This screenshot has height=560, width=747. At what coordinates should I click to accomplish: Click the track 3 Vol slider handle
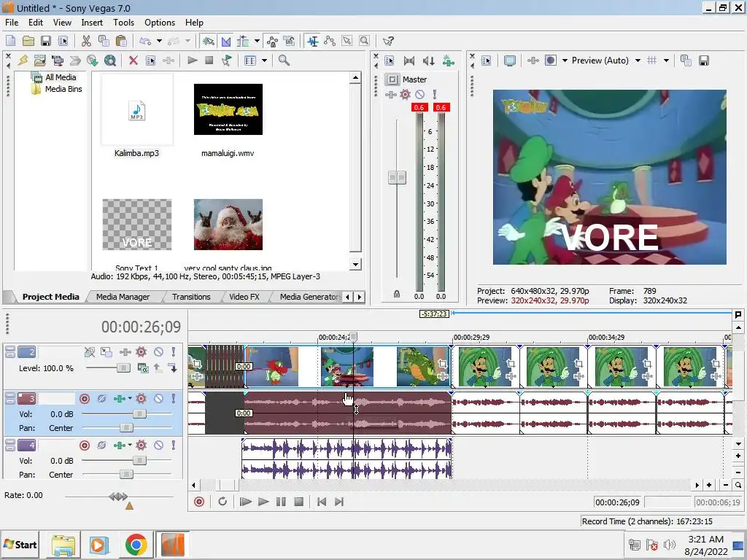pos(139,414)
